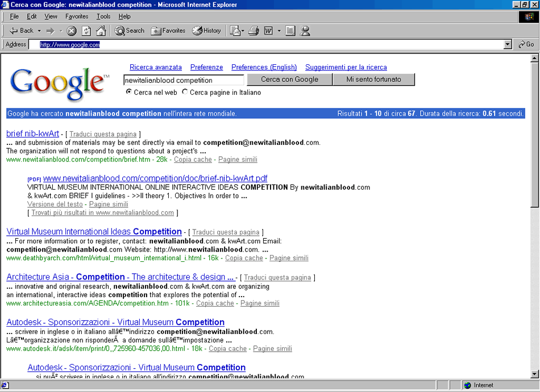Expand the Forward button history dropdown arrow
The image size is (540, 392).
[x=61, y=31]
